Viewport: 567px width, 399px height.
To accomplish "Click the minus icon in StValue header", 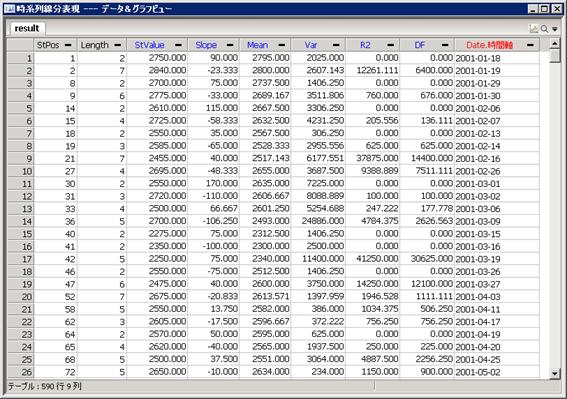I will [178, 45].
